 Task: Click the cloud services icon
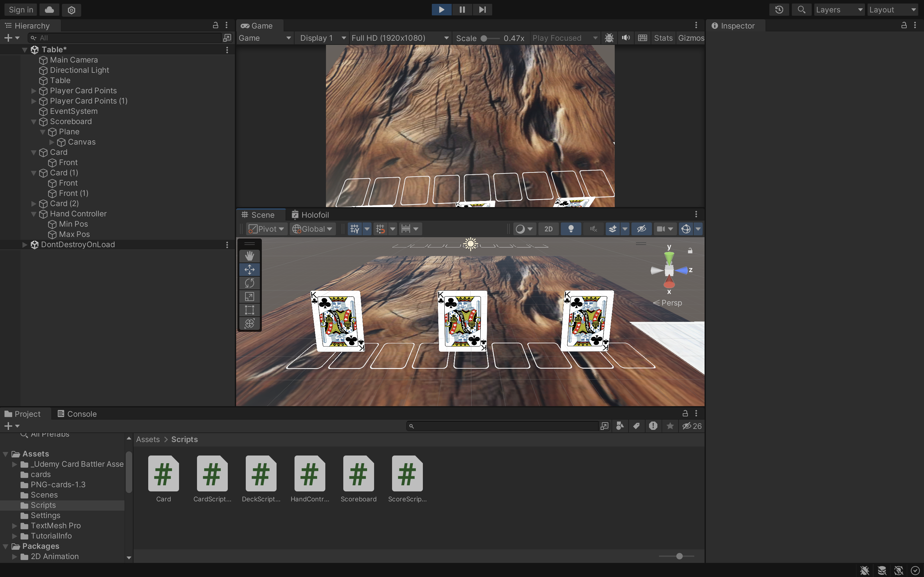49,10
